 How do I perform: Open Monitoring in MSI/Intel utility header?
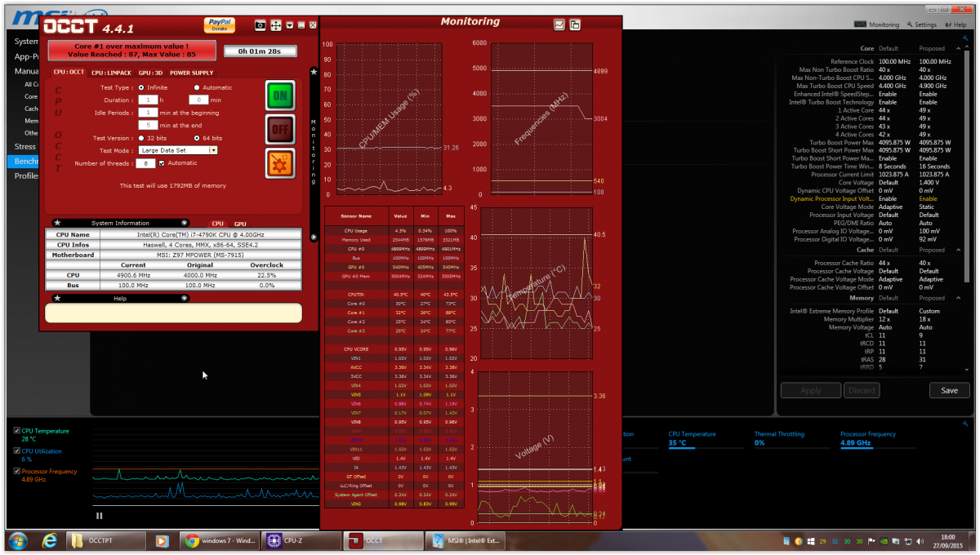[x=876, y=24]
